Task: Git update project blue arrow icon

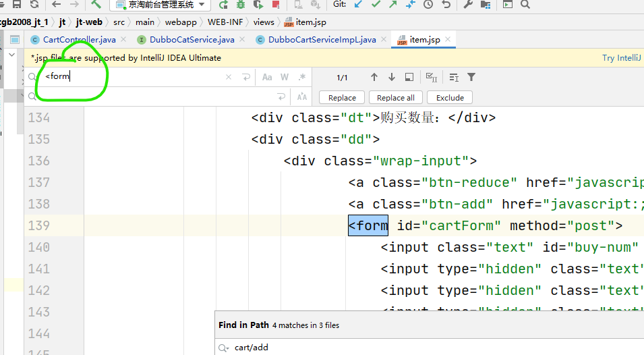Action: tap(358, 4)
